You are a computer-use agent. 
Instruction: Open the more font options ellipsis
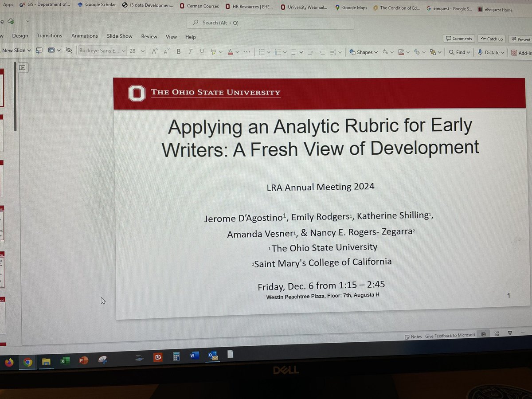pos(247,52)
